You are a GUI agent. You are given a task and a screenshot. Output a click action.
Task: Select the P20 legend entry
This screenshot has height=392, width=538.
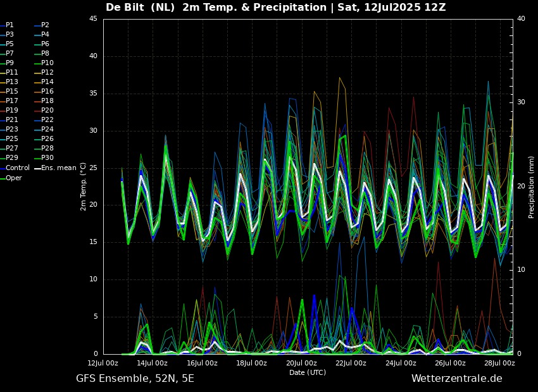coord(47,111)
